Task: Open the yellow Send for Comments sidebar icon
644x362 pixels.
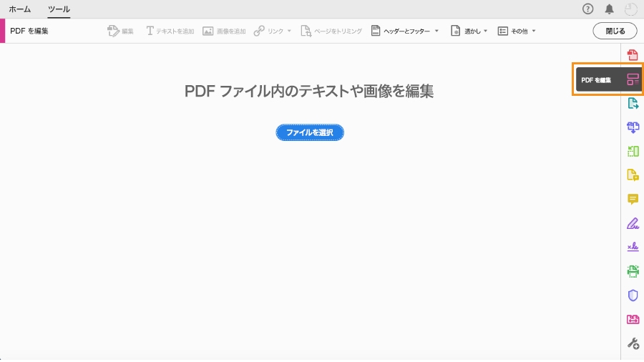Action: pos(633,175)
